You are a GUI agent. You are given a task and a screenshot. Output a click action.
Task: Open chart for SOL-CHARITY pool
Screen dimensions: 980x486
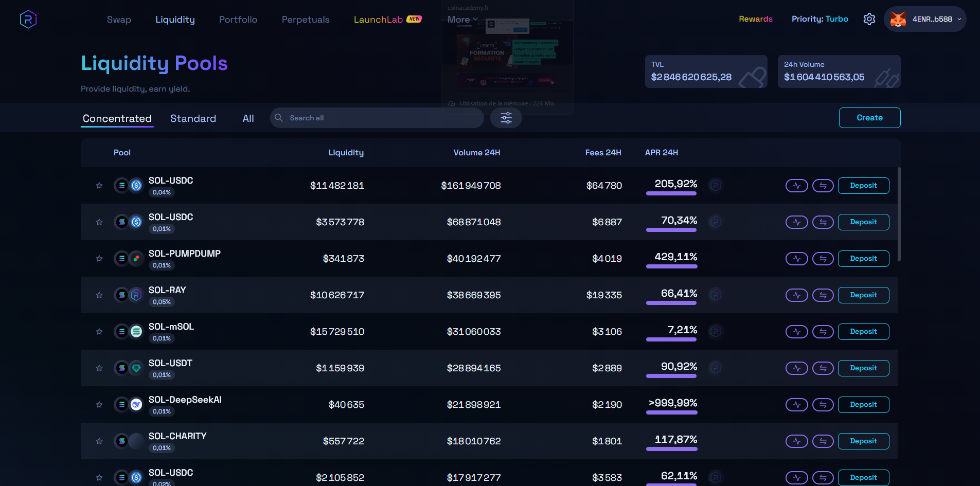(797, 441)
